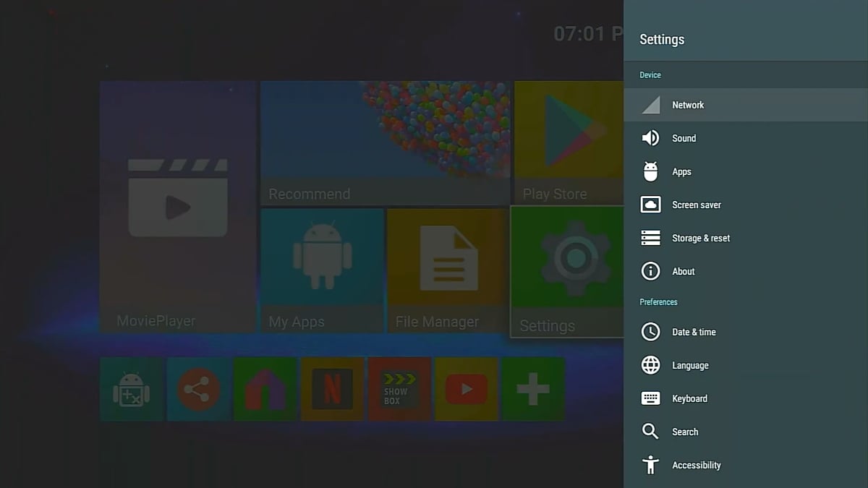Click the Language globe icon
This screenshot has height=488, width=868.
point(650,365)
